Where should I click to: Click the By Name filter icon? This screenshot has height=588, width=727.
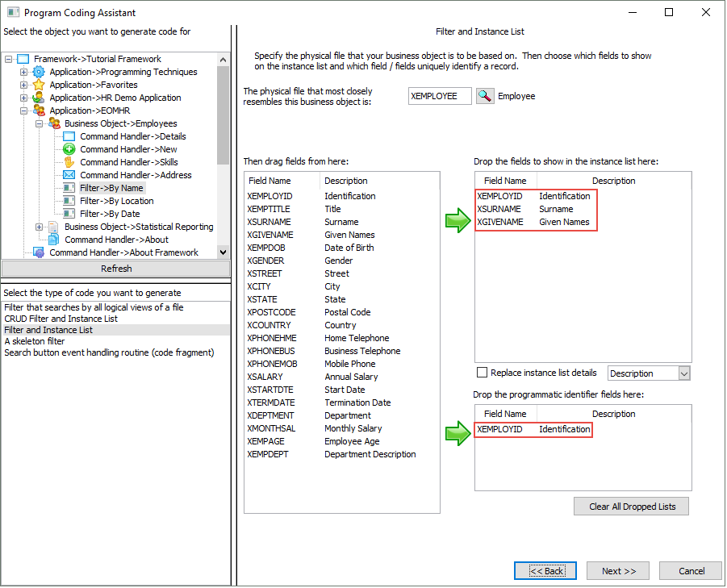tap(69, 188)
